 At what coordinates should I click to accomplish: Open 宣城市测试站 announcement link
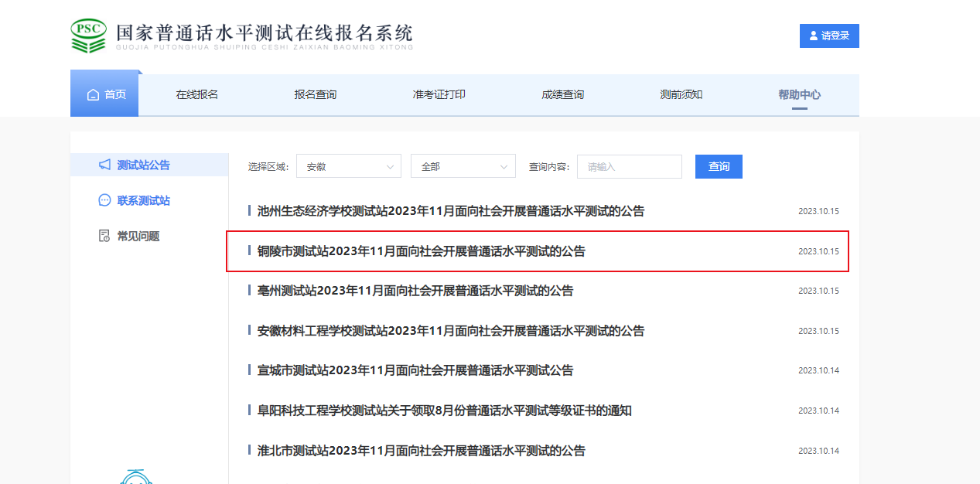point(415,370)
